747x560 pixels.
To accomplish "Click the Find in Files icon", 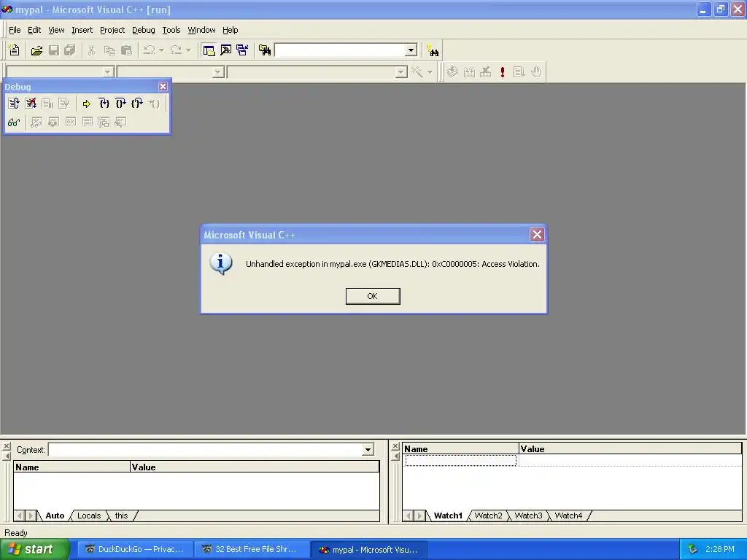I will point(264,50).
